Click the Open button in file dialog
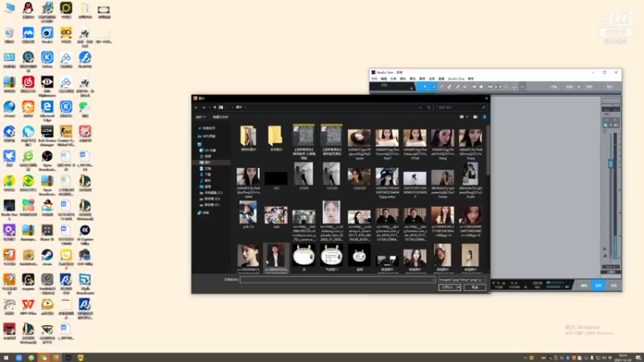This screenshot has width=644, height=362. click(x=448, y=287)
